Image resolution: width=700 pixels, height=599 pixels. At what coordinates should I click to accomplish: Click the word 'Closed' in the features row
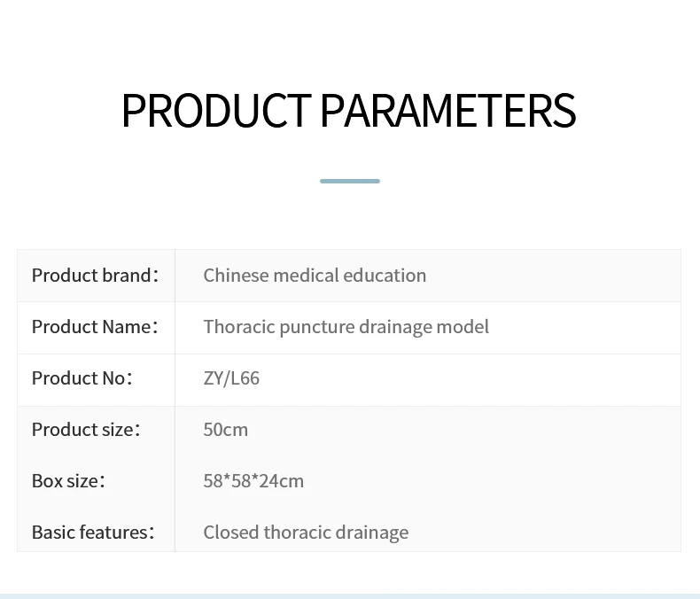pyautogui.click(x=230, y=533)
